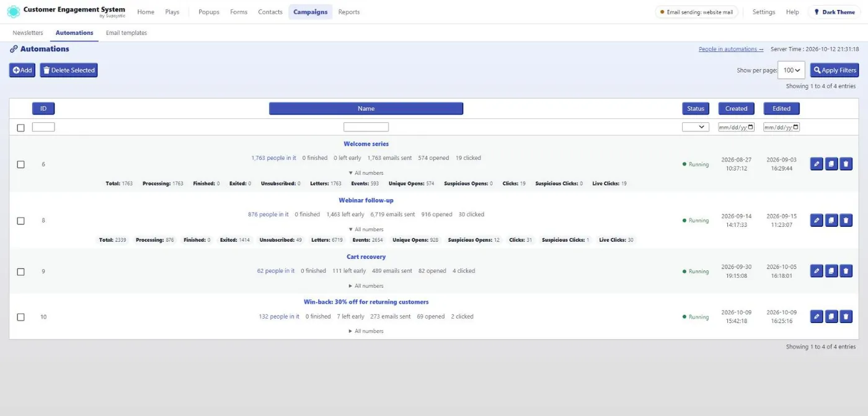This screenshot has height=416, width=868.
Task: Open the Settings page
Action: (x=764, y=12)
